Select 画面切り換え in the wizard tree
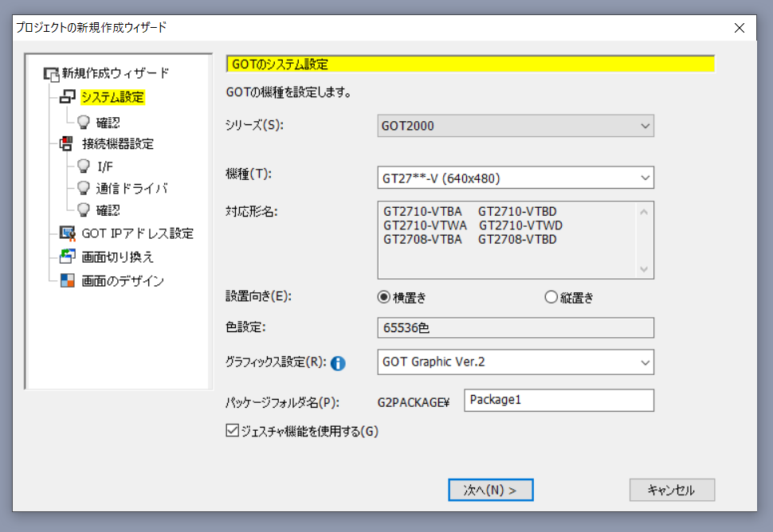Viewport: 773px width, 532px height. [x=118, y=256]
